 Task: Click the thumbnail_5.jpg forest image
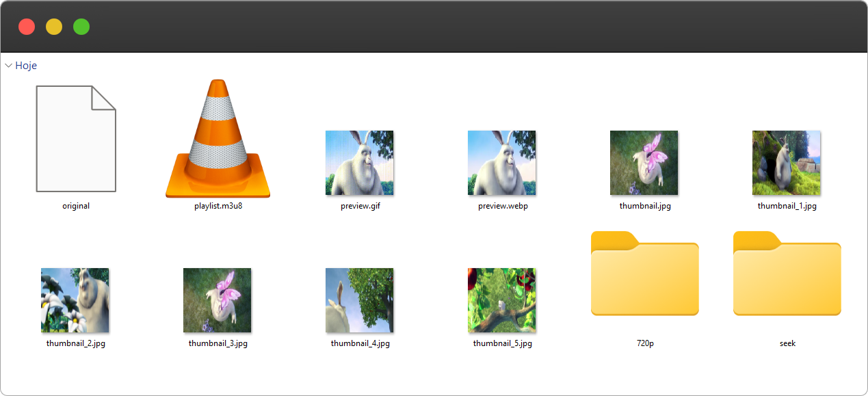coord(502,300)
